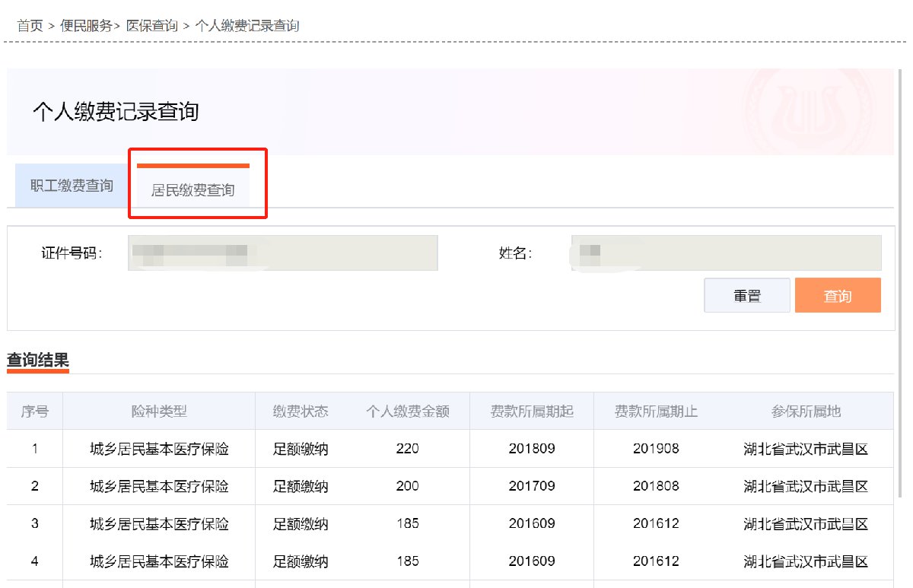
Task: Click the 缴费状态 column header
Action: (301, 412)
